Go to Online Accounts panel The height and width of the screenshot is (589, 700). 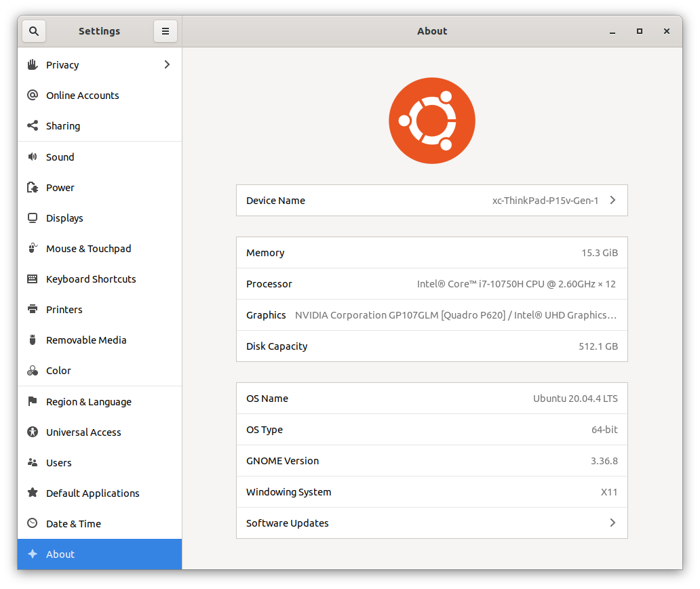tap(100, 95)
